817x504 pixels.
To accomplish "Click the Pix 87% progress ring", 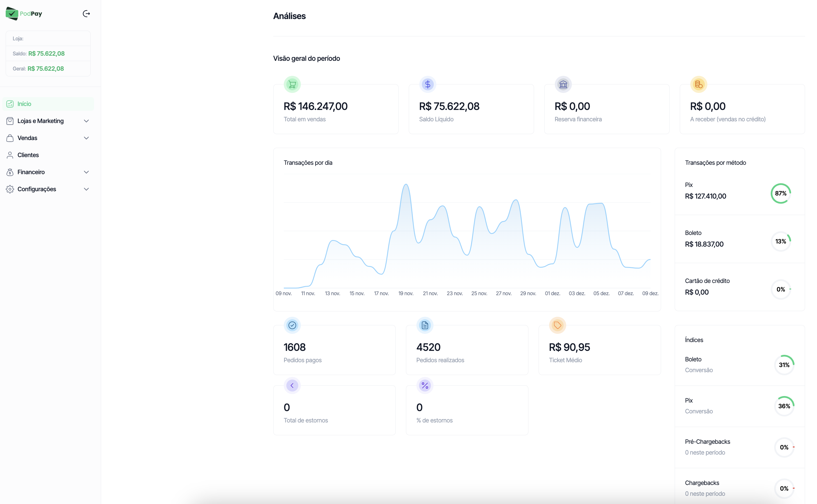I will [781, 193].
